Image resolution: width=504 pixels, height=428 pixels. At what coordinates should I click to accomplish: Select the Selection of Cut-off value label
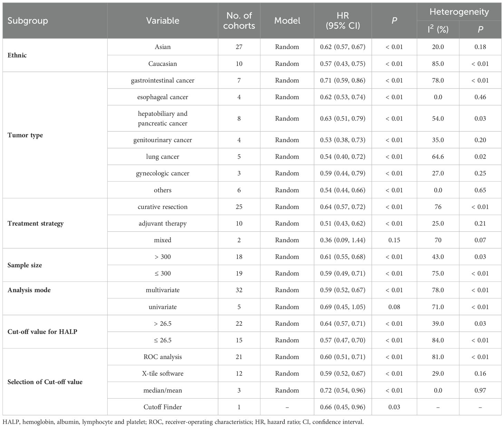(x=45, y=382)
